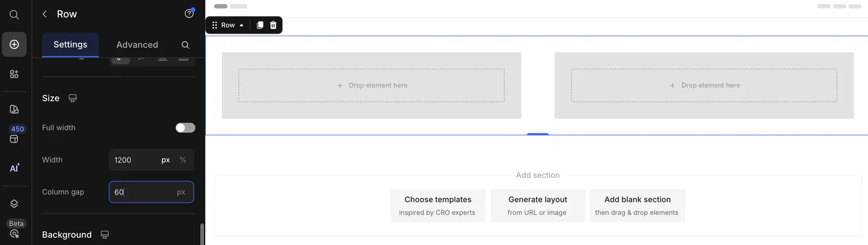The height and width of the screenshot is (245, 868).
Task: Switch to the Advanced tab
Action: tap(137, 45)
